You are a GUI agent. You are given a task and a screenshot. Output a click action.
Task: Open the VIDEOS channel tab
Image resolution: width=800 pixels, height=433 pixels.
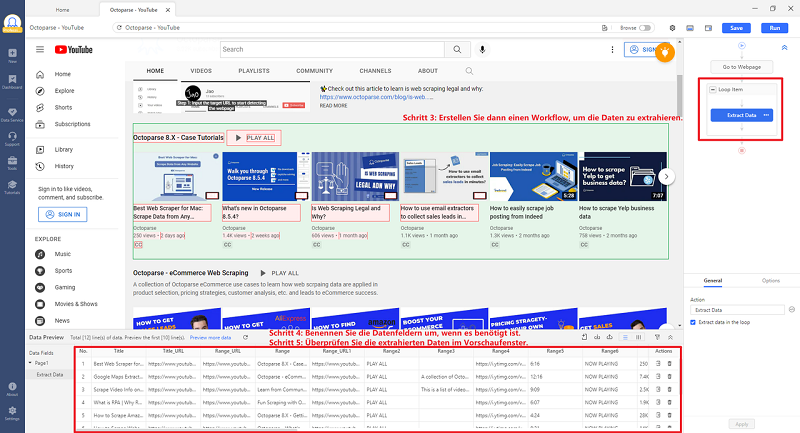click(x=201, y=71)
